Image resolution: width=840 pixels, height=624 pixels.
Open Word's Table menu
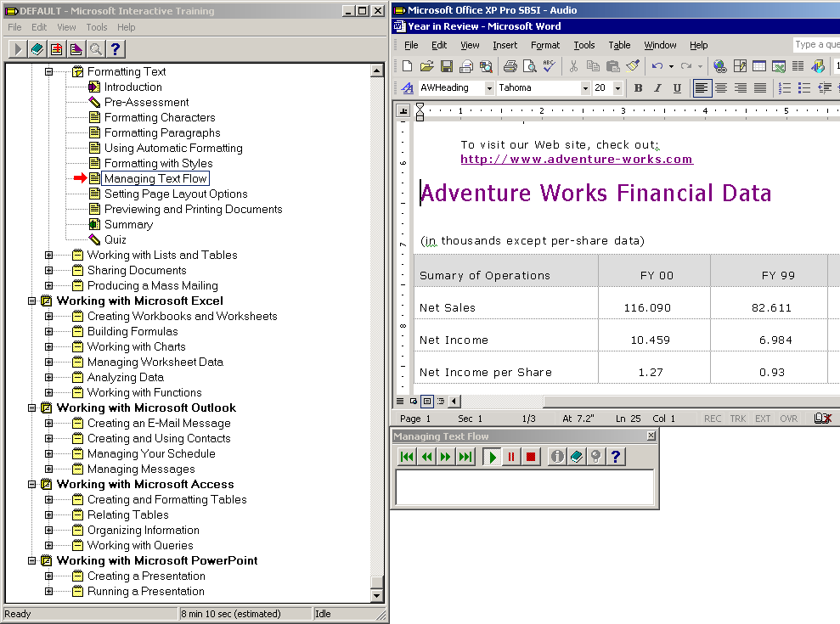619,46
